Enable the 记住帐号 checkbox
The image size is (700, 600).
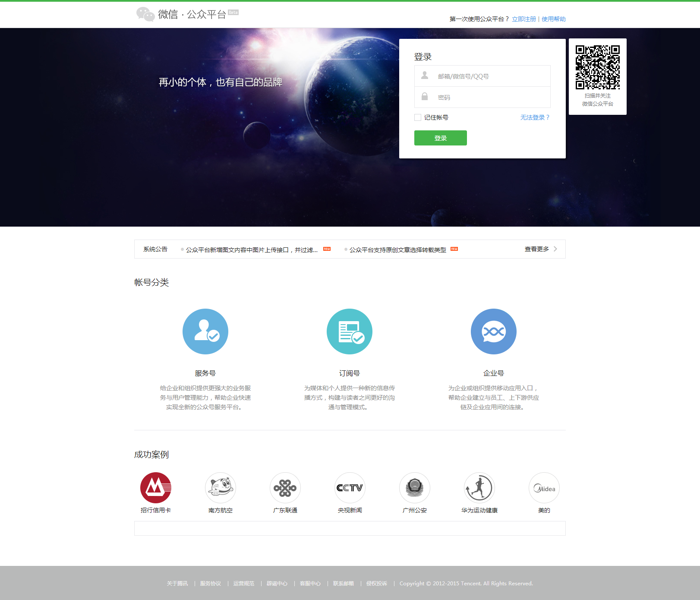pyautogui.click(x=418, y=117)
